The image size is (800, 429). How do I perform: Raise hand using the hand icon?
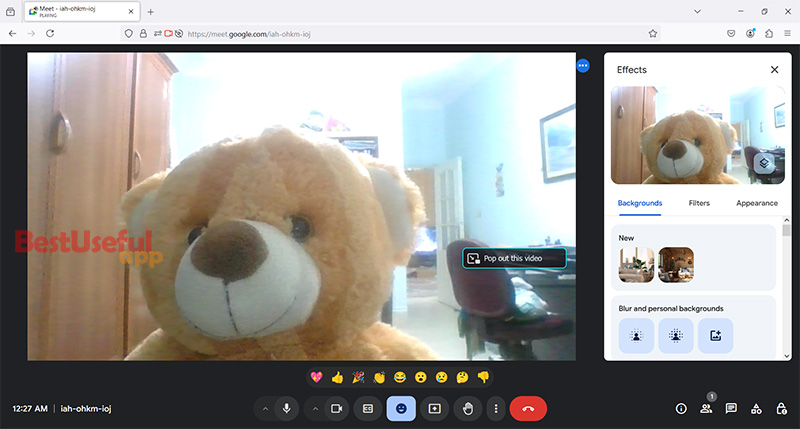click(x=467, y=409)
